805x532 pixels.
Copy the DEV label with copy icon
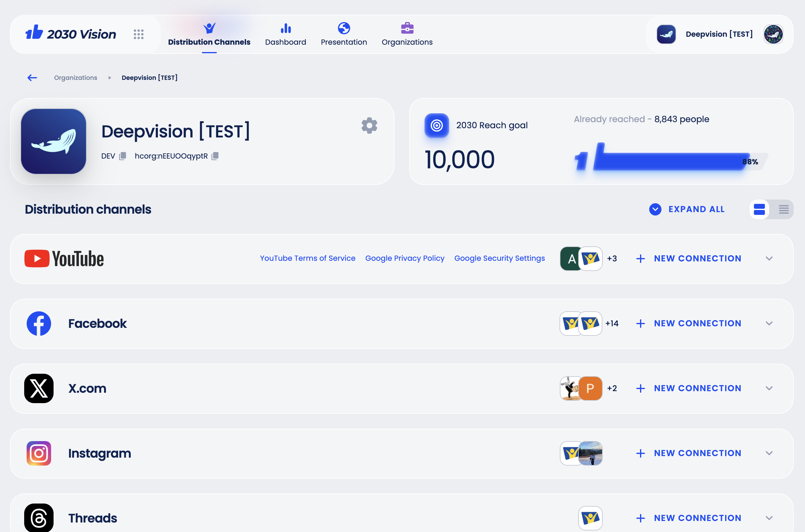point(122,156)
